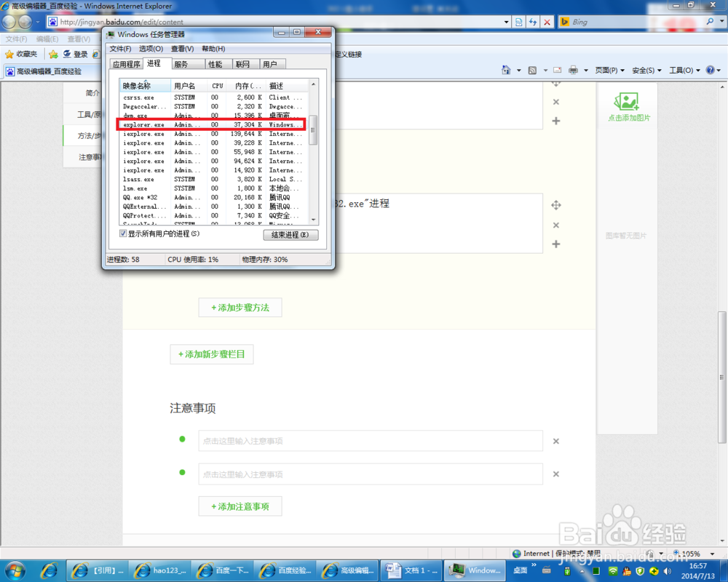Click the IE page vertical scrollbar thumb
728x582 pixels.
(722, 377)
